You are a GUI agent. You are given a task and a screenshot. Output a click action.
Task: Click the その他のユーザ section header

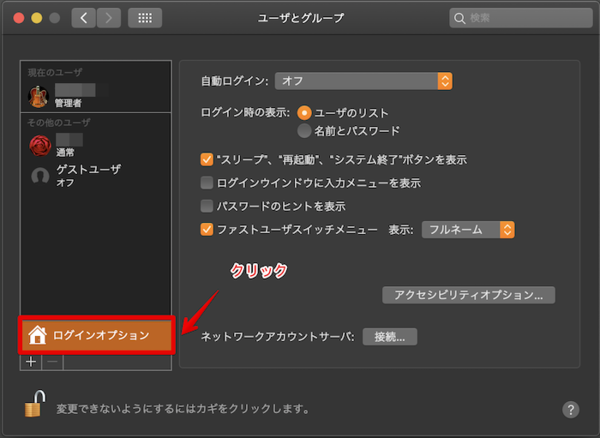point(59,122)
